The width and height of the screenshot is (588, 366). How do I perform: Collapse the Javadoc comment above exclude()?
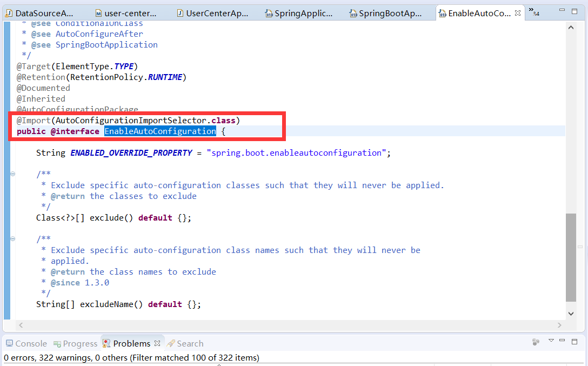(x=13, y=174)
